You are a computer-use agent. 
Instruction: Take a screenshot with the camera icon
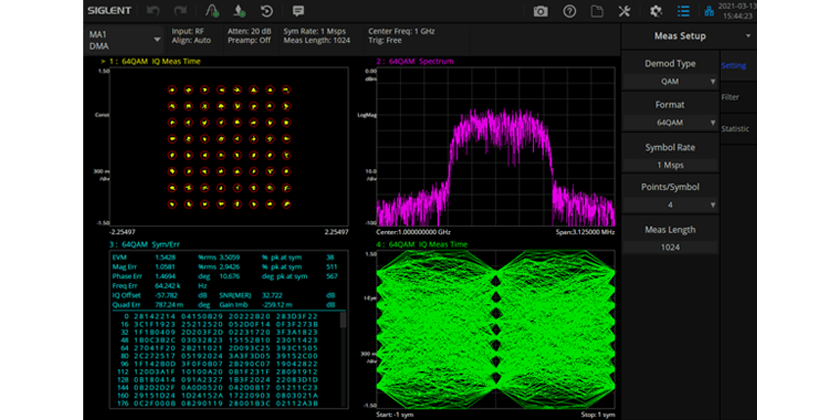click(x=540, y=11)
